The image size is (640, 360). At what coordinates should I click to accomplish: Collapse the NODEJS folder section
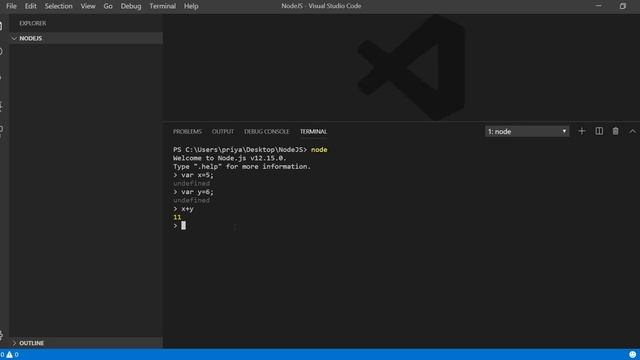(x=86, y=38)
